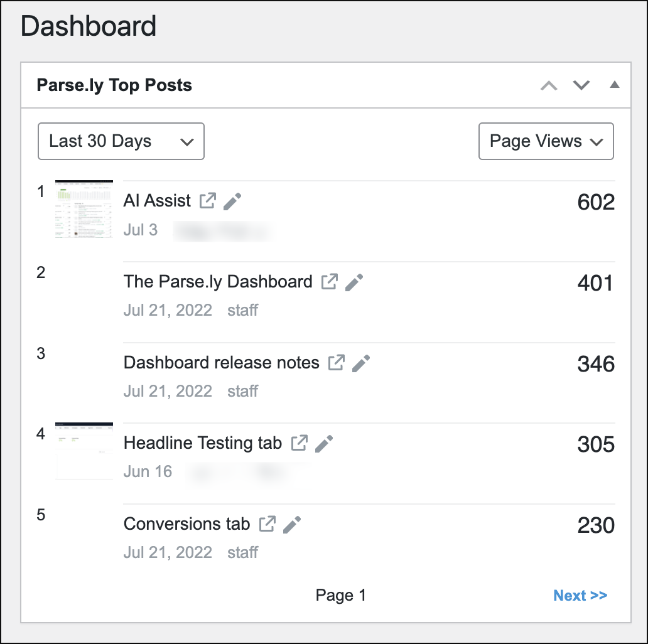This screenshot has height=644, width=648.
Task: Open Headline Testing tab external link icon
Action: [300, 443]
